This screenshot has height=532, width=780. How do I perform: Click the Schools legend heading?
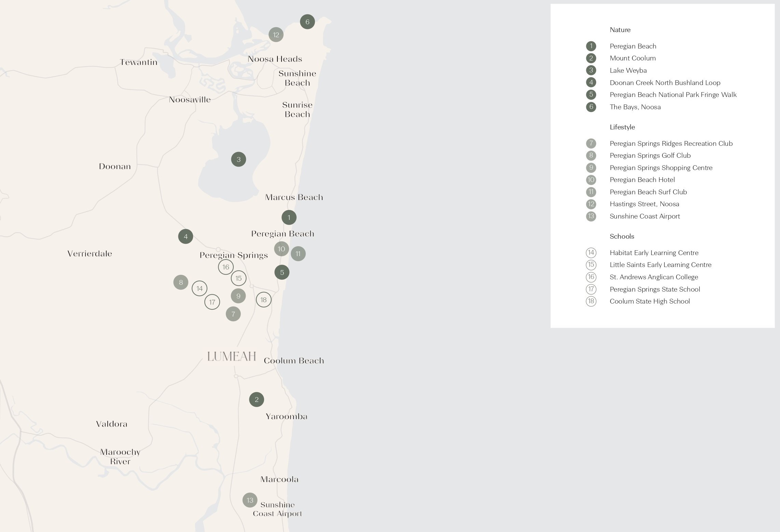[x=622, y=236]
